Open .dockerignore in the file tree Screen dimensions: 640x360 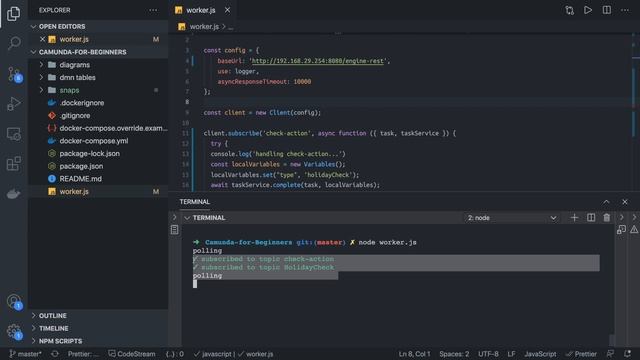tap(82, 103)
